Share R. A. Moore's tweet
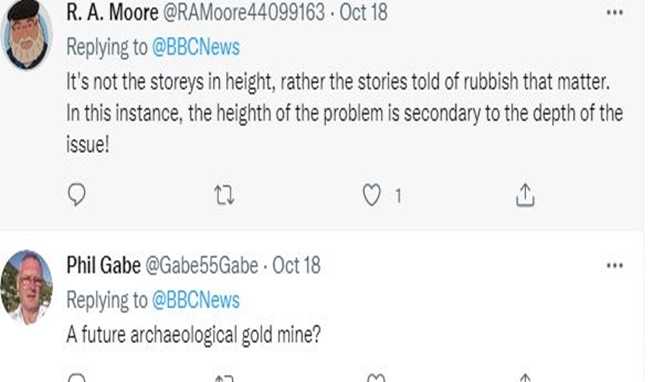 click(x=525, y=195)
